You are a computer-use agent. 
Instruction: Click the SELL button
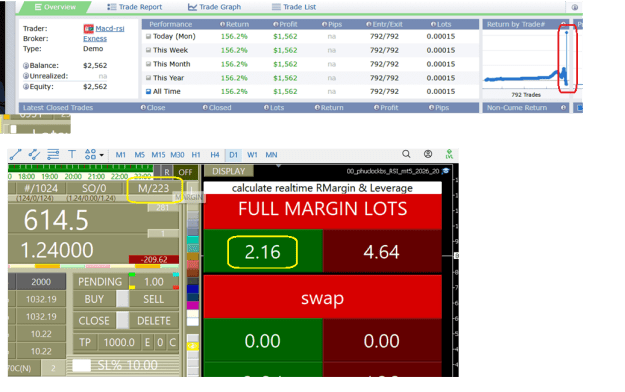tap(154, 299)
